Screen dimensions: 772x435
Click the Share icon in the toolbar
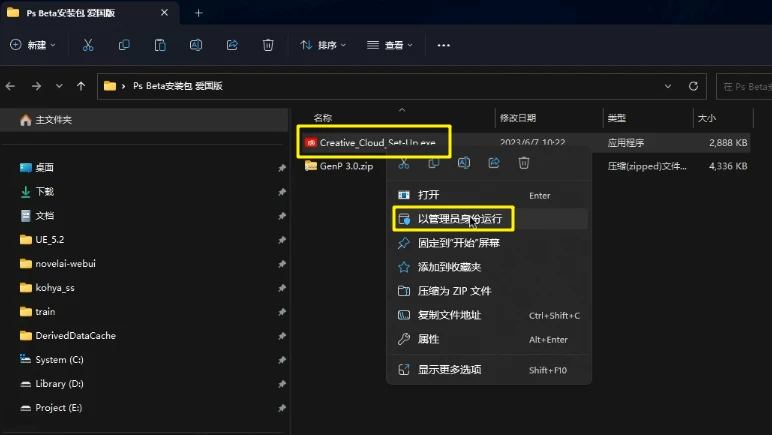(x=232, y=45)
